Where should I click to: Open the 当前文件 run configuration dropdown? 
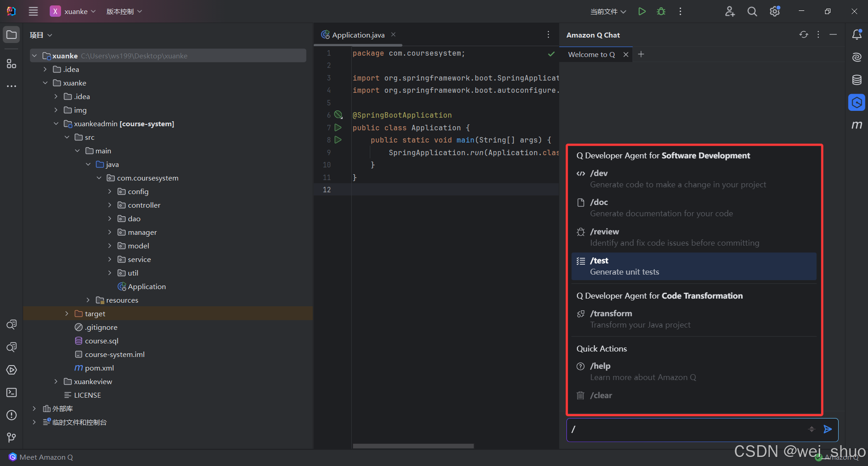pos(608,11)
